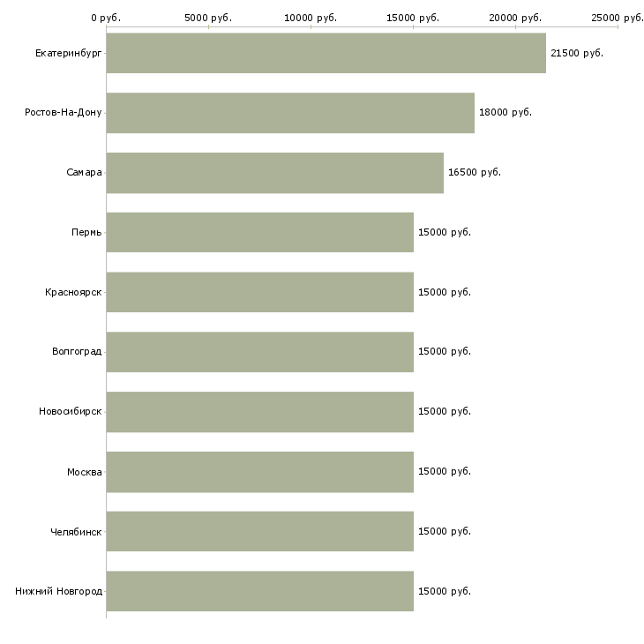Image resolution: width=644 pixels, height=644 pixels.
Task: Click the Екатеринбург city label
Action: coord(69,53)
